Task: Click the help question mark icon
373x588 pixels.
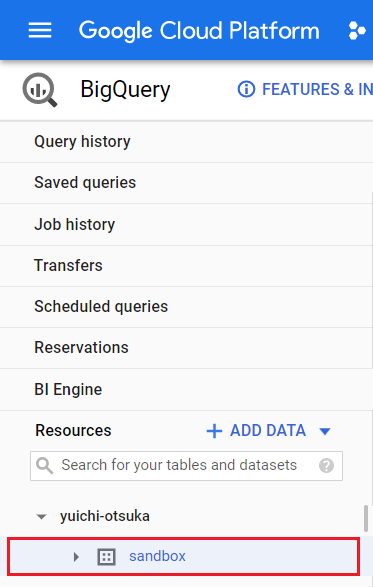Action: 326,466
